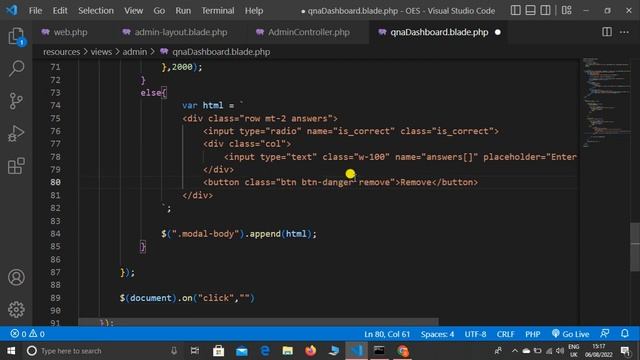Click Ln 80, Col 61 status entry
This screenshot has width=640, height=360.
(x=387, y=334)
